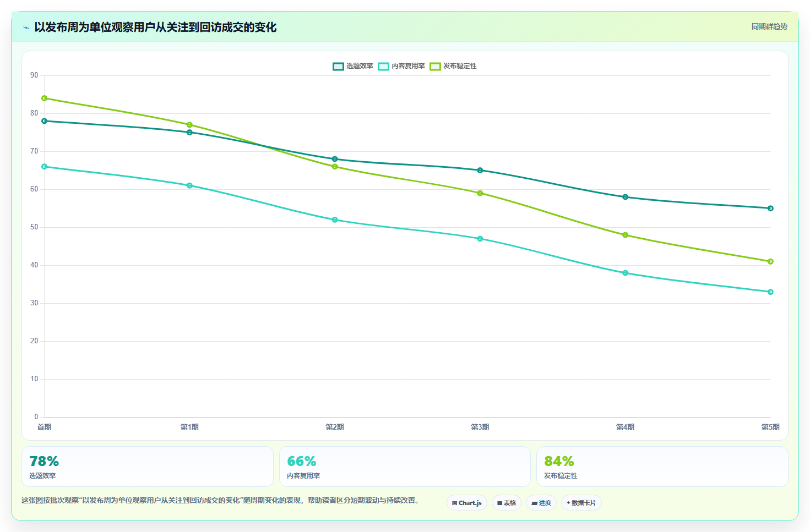Click the Chart.js tag
The image size is (810, 532).
pyautogui.click(x=467, y=503)
